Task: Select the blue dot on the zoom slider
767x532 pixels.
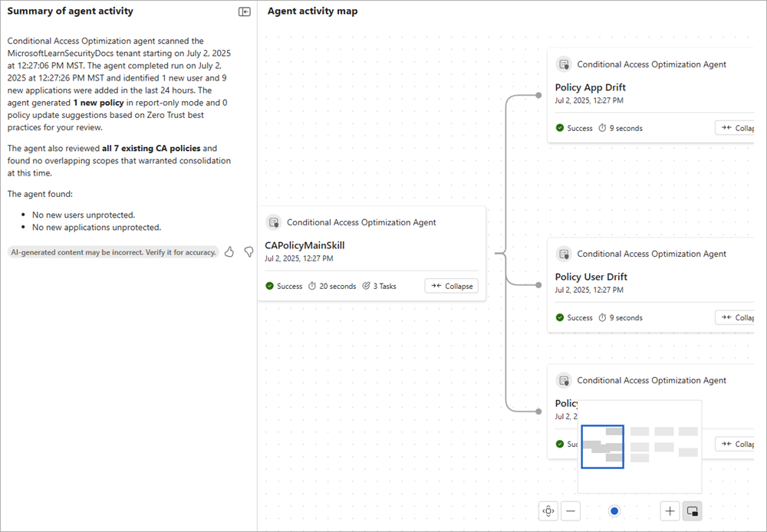Action: click(614, 511)
